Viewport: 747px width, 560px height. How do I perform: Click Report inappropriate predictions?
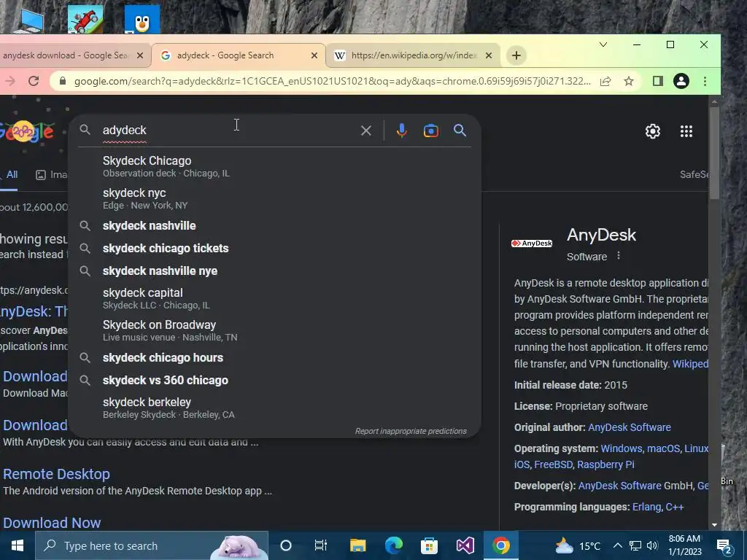[411, 431]
